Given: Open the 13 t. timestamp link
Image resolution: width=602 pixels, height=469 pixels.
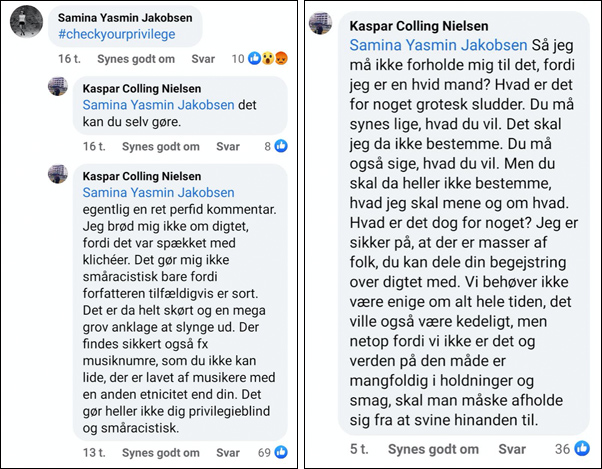Looking at the screenshot, I should click(94, 452).
